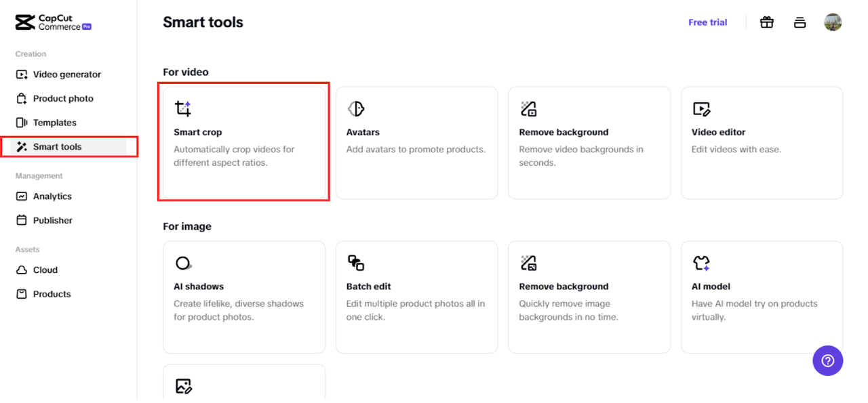The width and height of the screenshot is (868, 403).
Task: Open Templates from the sidebar
Action: point(54,123)
